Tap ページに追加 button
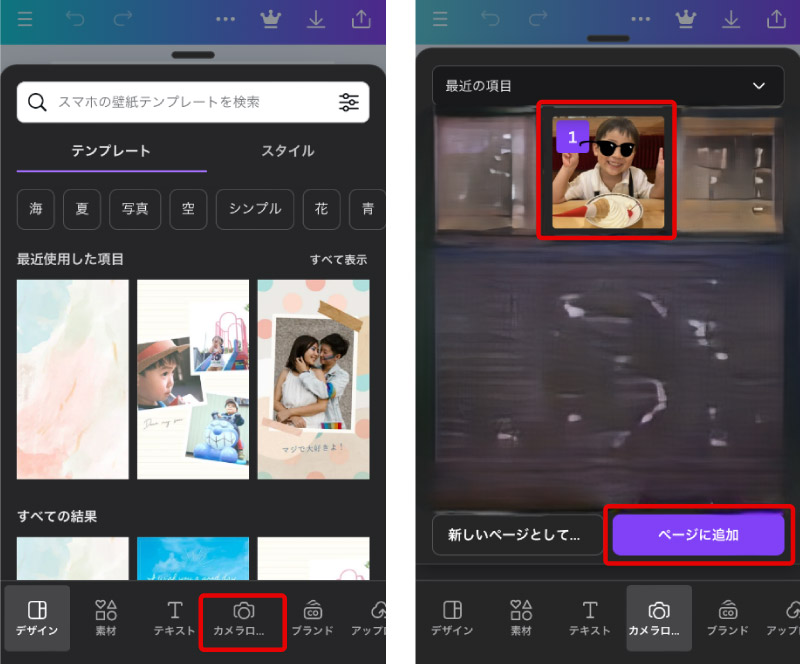This screenshot has height=664, width=800. tap(698, 535)
